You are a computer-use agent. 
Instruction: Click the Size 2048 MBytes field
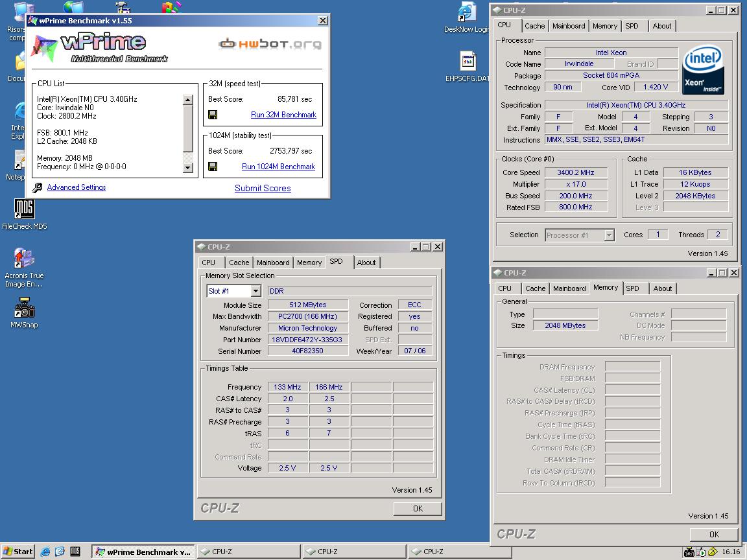(x=565, y=326)
